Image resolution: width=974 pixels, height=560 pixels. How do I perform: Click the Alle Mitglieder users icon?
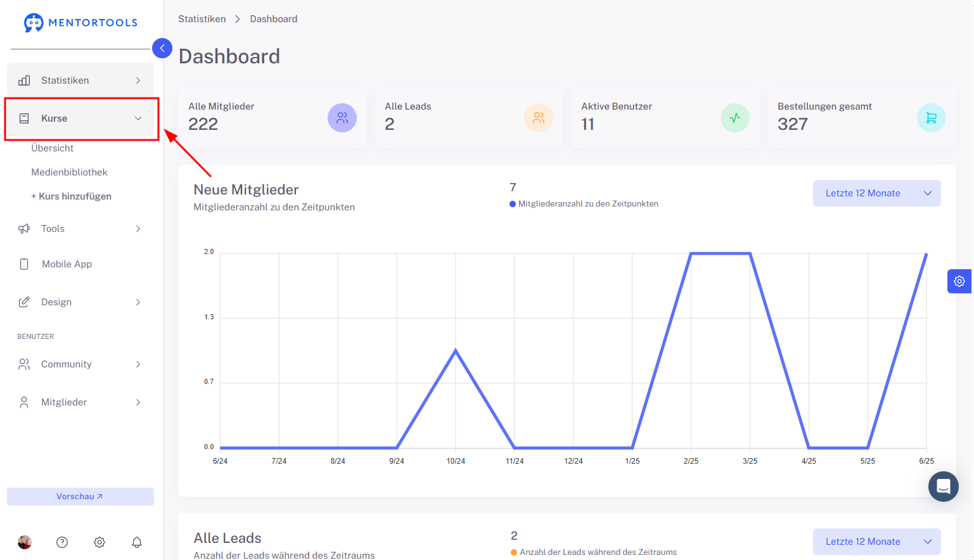342,118
